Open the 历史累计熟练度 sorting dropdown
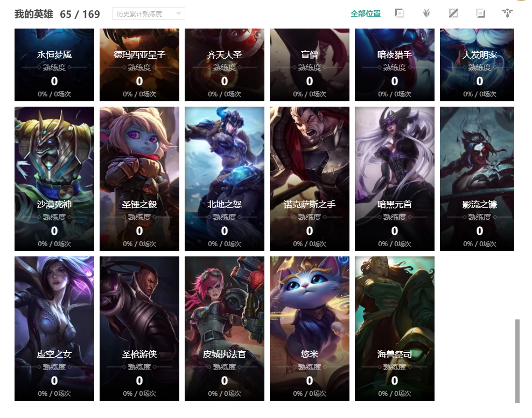This screenshot has height=418, width=532. click(149, 13)
